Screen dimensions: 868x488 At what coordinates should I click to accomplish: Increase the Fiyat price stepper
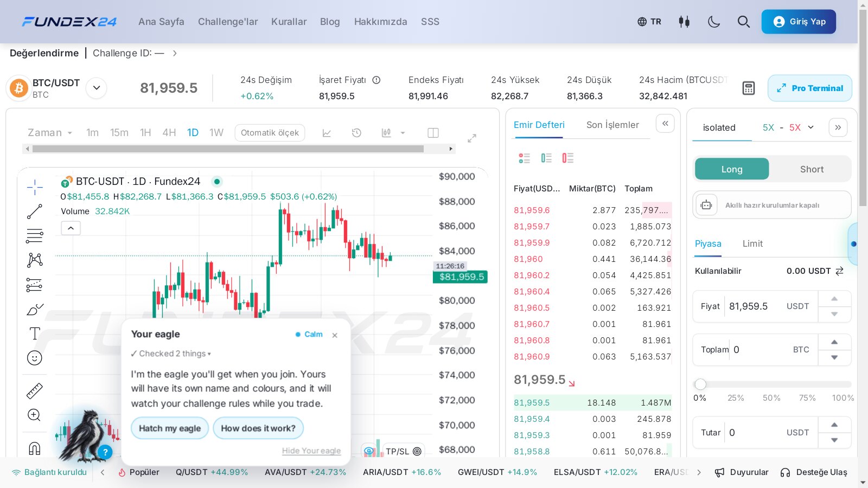834,299
